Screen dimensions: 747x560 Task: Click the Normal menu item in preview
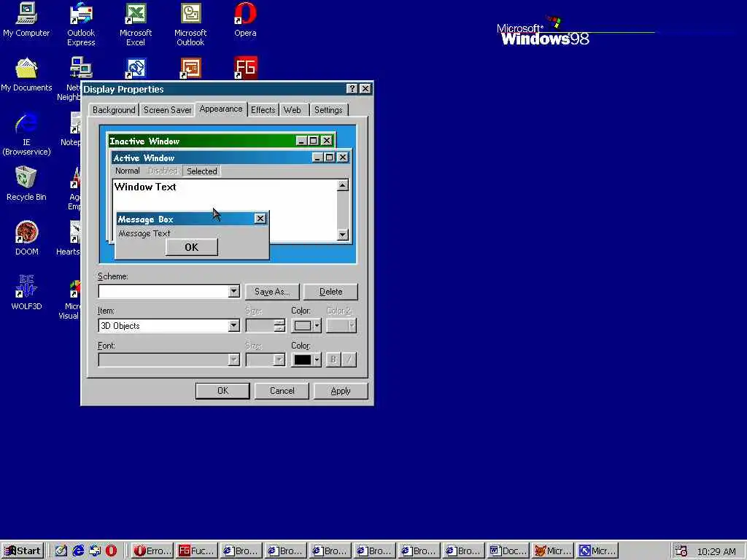pyautogui.click(x=127, y=171)
